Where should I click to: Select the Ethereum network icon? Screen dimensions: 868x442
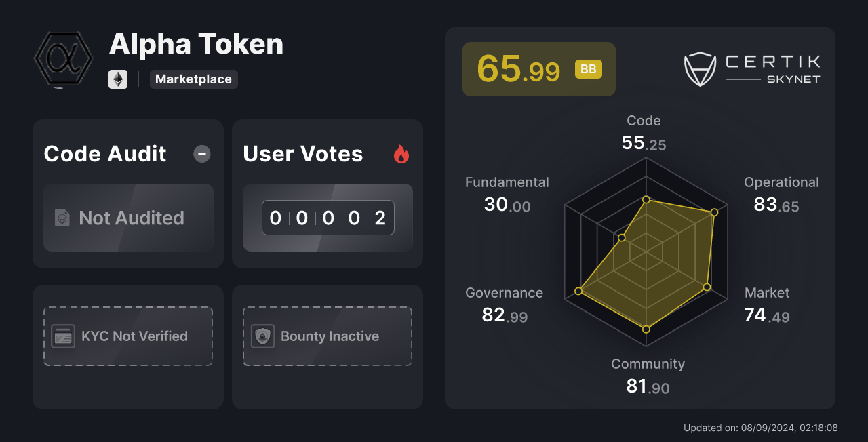(x=118, y=79)
